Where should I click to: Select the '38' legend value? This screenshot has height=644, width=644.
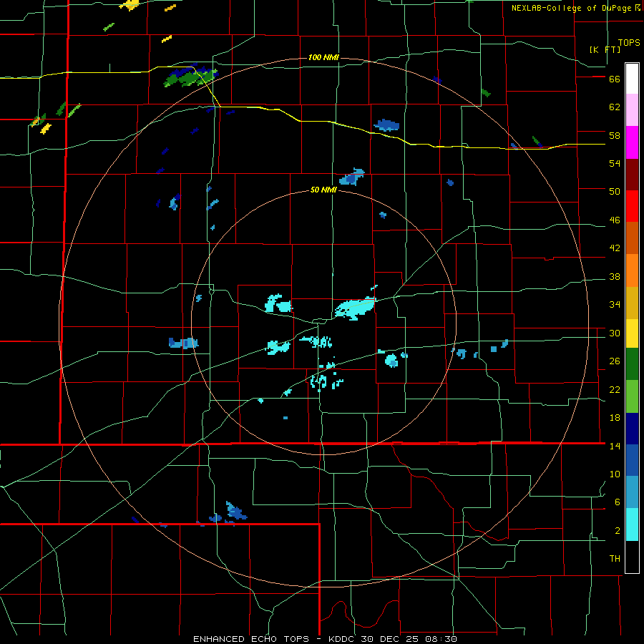[x=615, y=276]
